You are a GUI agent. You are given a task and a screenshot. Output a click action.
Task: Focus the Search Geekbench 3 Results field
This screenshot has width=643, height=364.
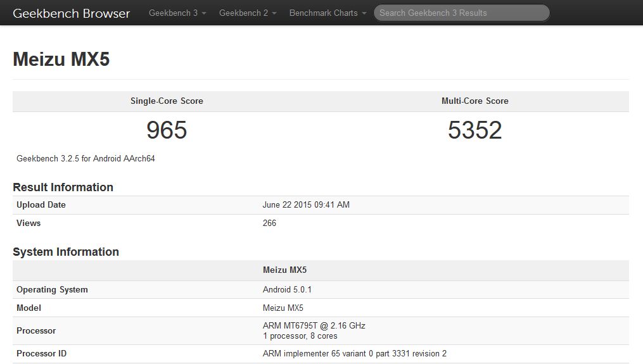coord(461,13)
